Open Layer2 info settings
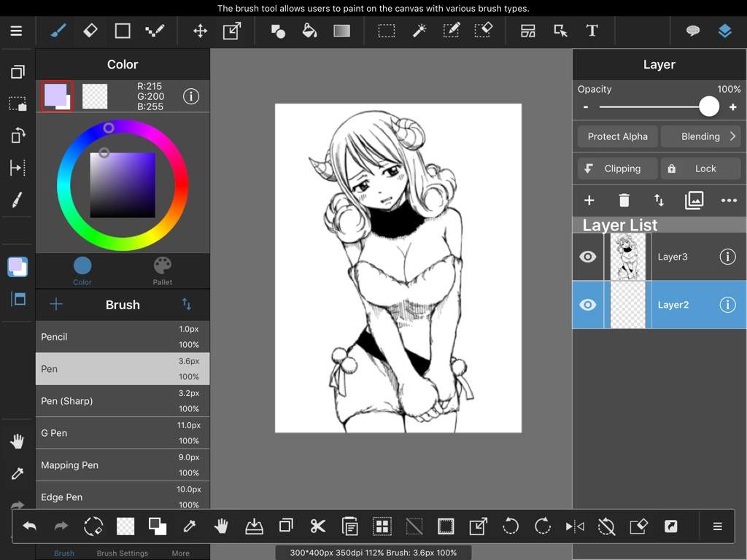Image resolution: width=747 pixels, height=560 pixels. pos(727,305)
